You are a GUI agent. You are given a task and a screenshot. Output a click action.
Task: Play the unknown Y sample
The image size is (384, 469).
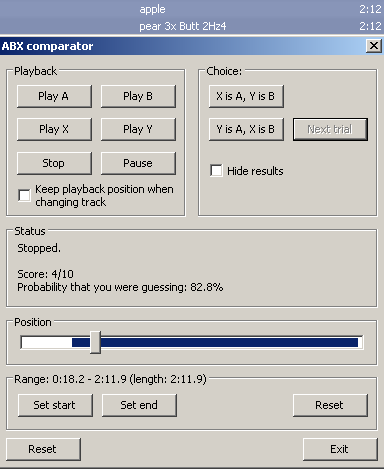pyautogui.click(x=138, y=129)
